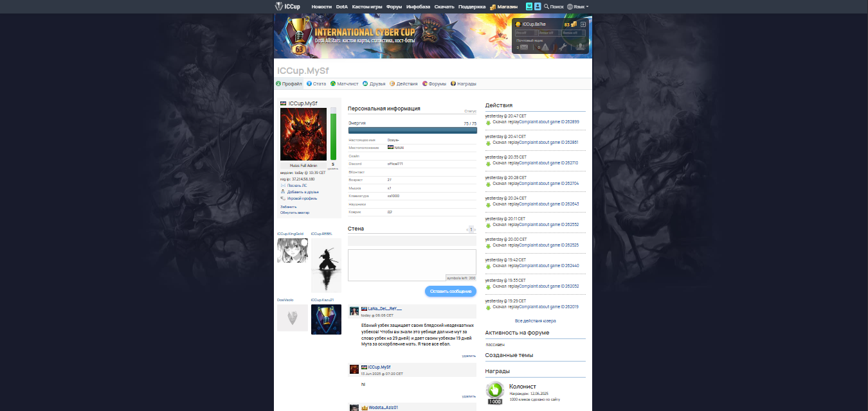This screenshot has height=411, width=868.
Task: Click Обнулить аватар link
Action: (x=294, y=213)
